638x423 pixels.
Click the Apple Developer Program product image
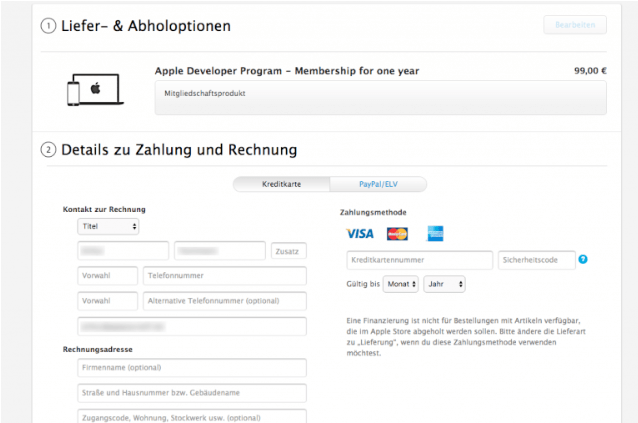click(95, 90)
